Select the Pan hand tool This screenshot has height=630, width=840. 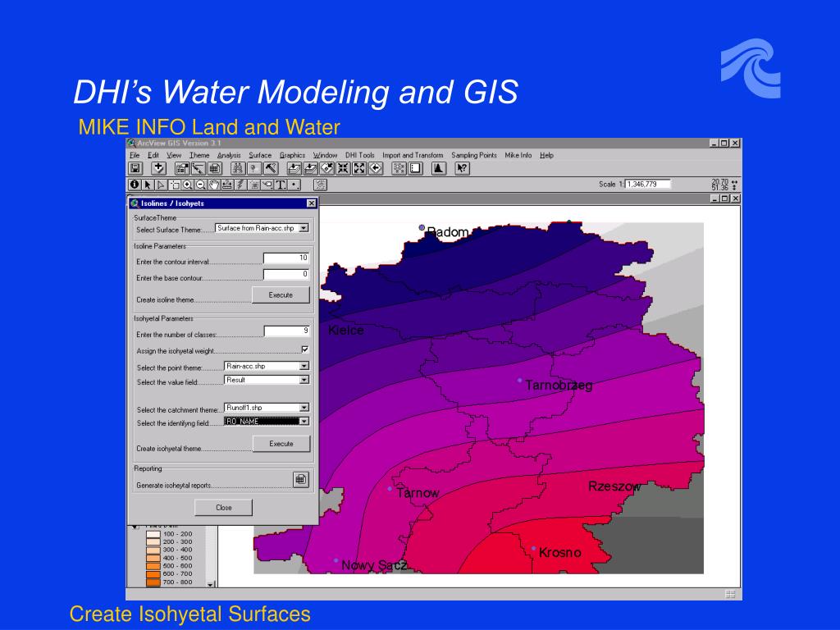coord(214,185)
